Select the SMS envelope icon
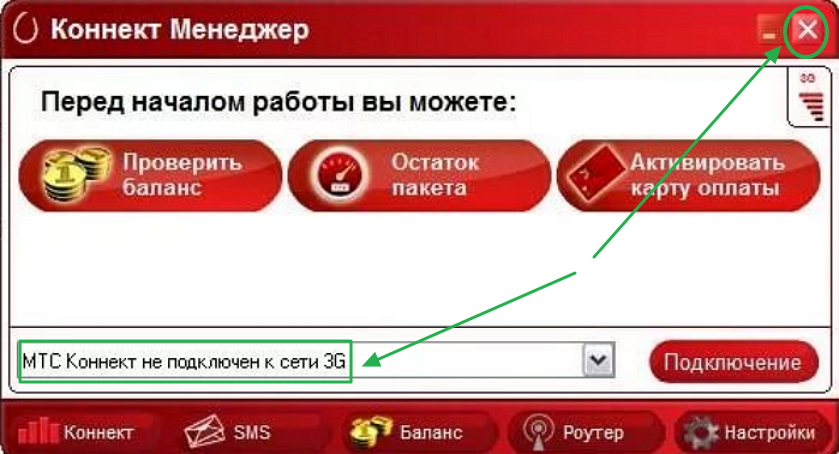 coord(204,432)
